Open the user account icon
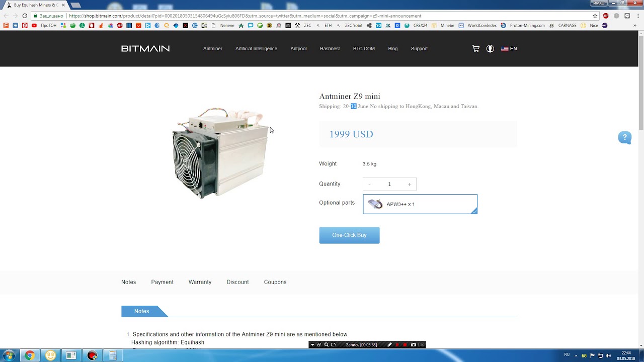The image size is (644, 362). (x=490, y=49)
